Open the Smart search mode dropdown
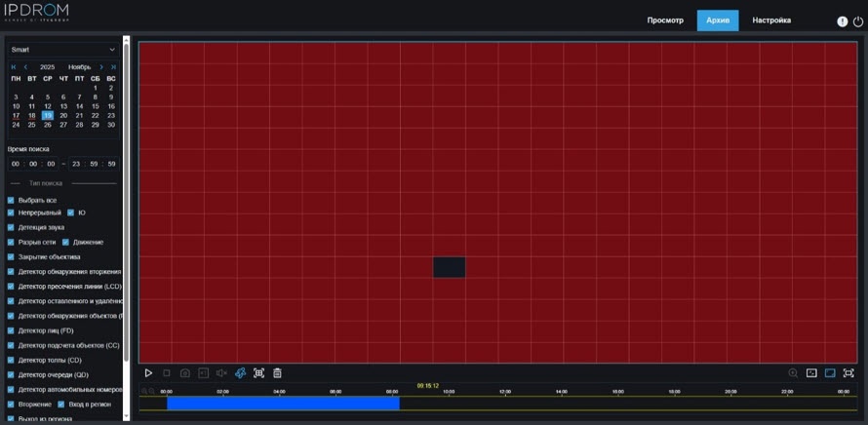Image resolution: width=868 pixels, height=425 pixels. 63,50
